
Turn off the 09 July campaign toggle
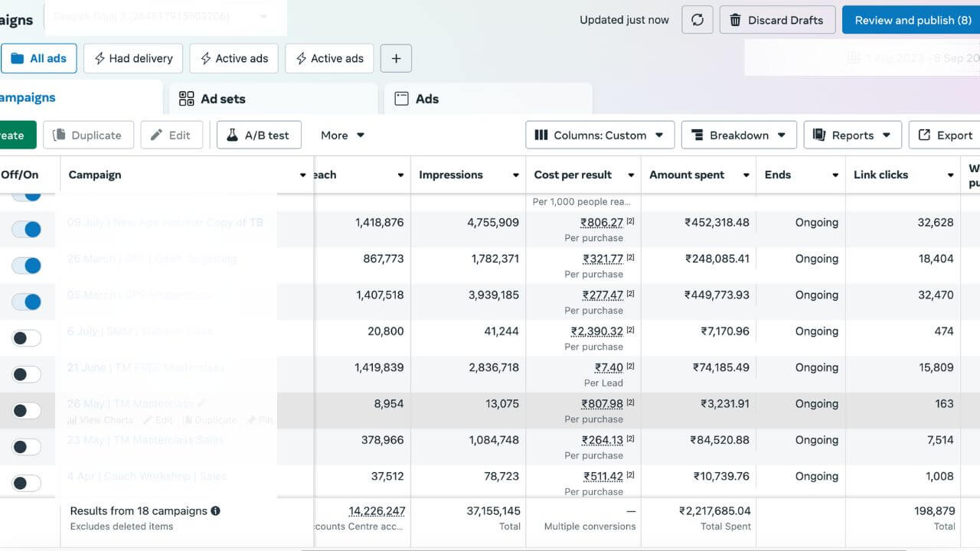click(27, 229)
